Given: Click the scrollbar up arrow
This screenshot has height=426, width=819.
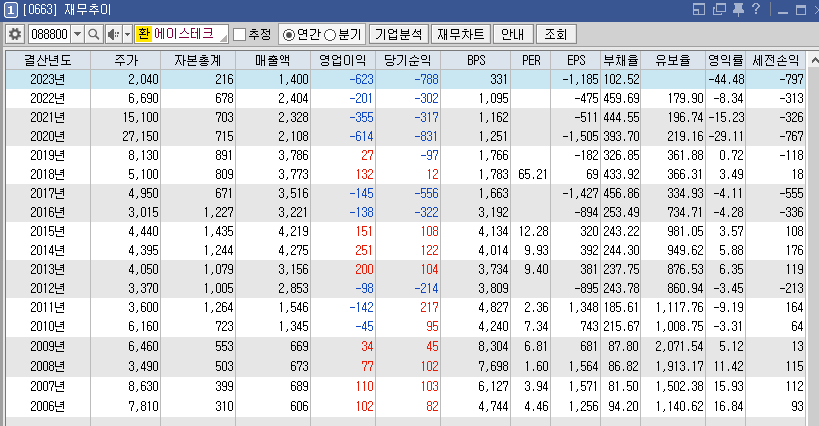Looking at the screenshot, I should pyautogui.click(x=814, y=61).
